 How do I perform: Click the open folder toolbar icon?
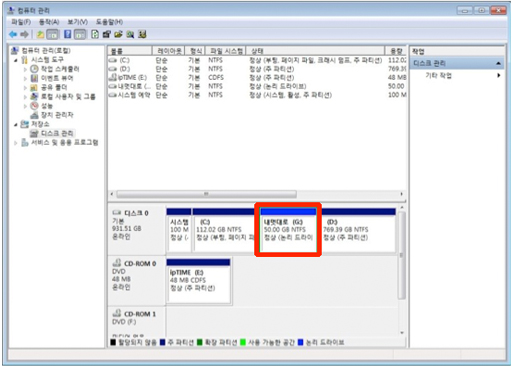[118, 34]
